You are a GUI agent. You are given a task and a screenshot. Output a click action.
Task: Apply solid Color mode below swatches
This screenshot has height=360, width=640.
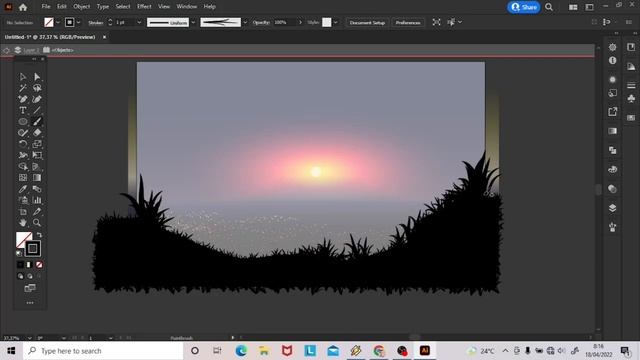20,265
